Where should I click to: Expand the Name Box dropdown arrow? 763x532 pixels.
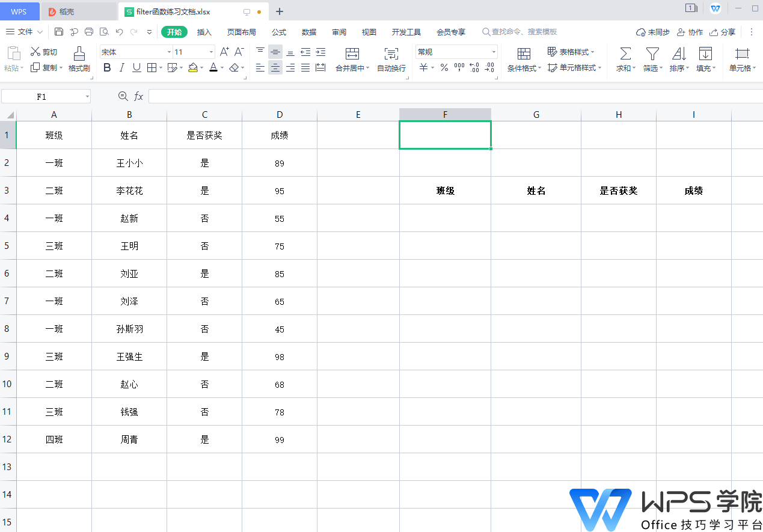coord(87,96)
